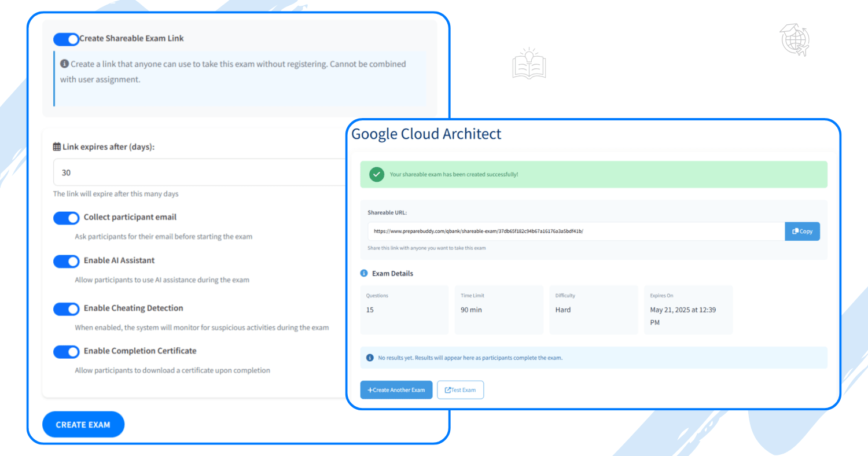This screenshot has width=868, height=456.
Task: Click the green success checkmark icon
Action: click(x=377, y=174)
